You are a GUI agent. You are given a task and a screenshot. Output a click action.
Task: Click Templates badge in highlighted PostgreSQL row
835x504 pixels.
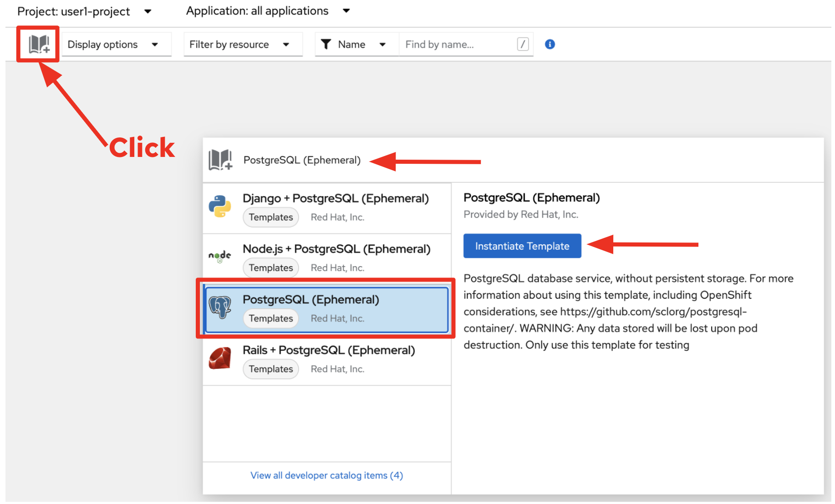271,318
